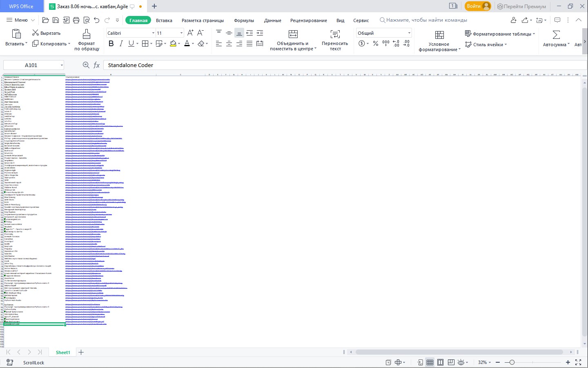Viewport: 588px width, 368px height.
Task: Toggle underline formatting
Action: [131, 44]
